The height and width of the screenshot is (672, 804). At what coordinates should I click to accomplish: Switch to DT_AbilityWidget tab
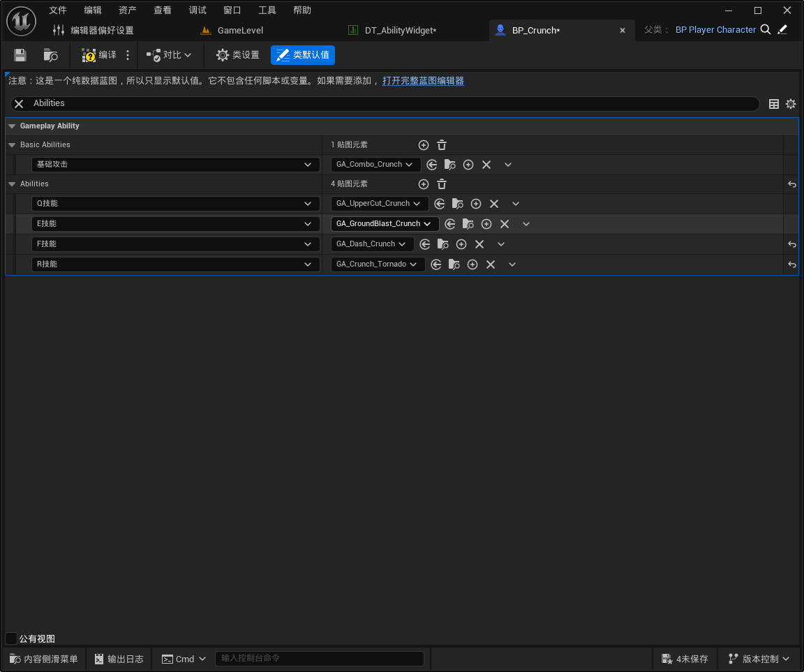(392, 30)
